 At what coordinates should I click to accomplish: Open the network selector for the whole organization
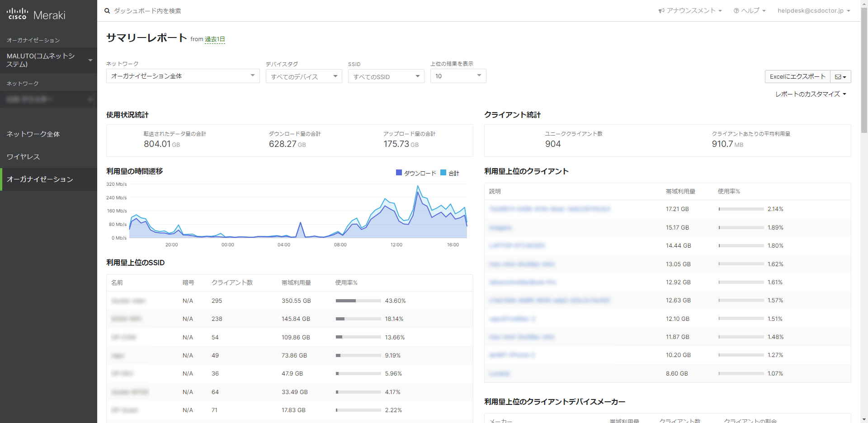click(x=183, y=76)
